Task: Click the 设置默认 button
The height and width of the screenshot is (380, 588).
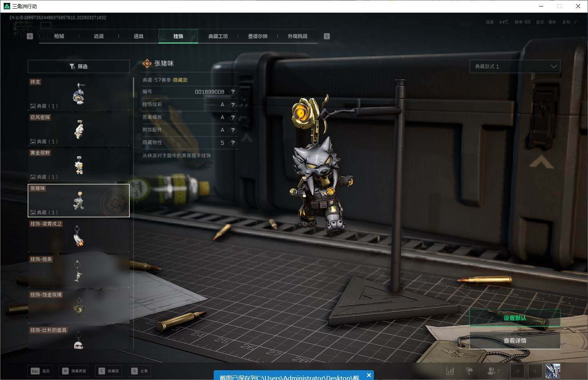Action: coord(515,318)
